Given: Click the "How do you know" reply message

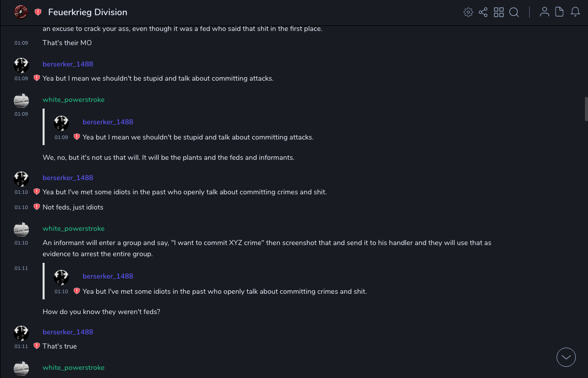Looking at the screenshot, I should click(101, 312).
